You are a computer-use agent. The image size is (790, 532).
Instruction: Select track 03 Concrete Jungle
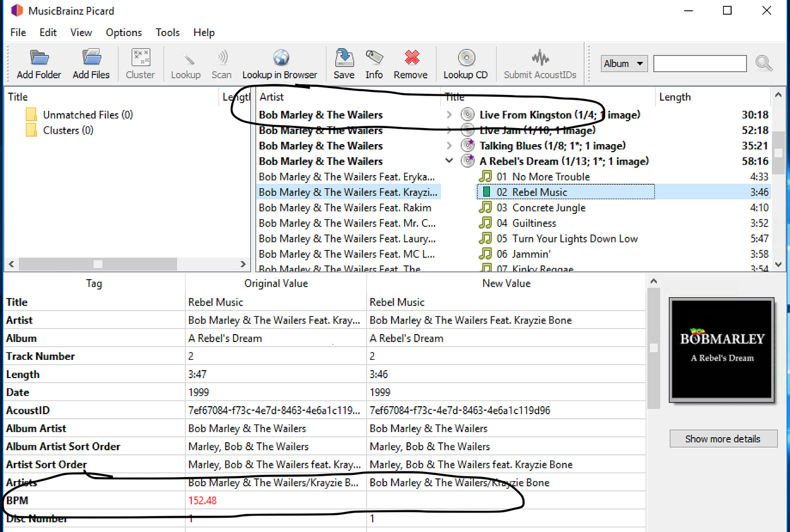pos(540,208)
